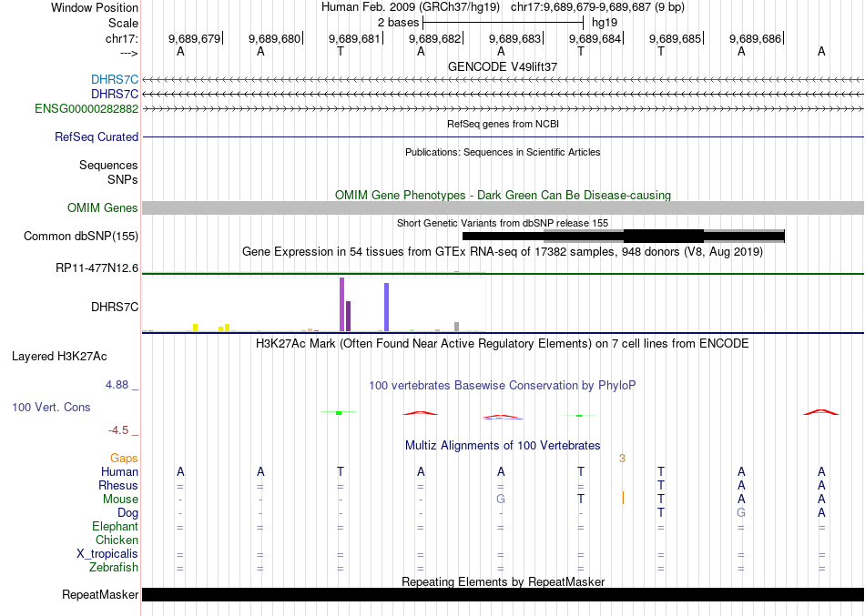Click the Layered H3K27Ac track label
Screen dimensions: 865x616
click(x=59, y=357)
